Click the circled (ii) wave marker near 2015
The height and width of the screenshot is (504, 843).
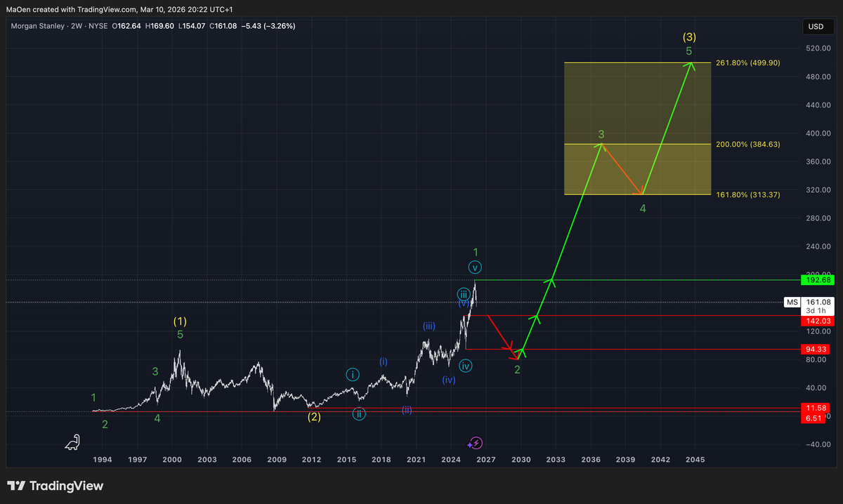click(359, 413)
